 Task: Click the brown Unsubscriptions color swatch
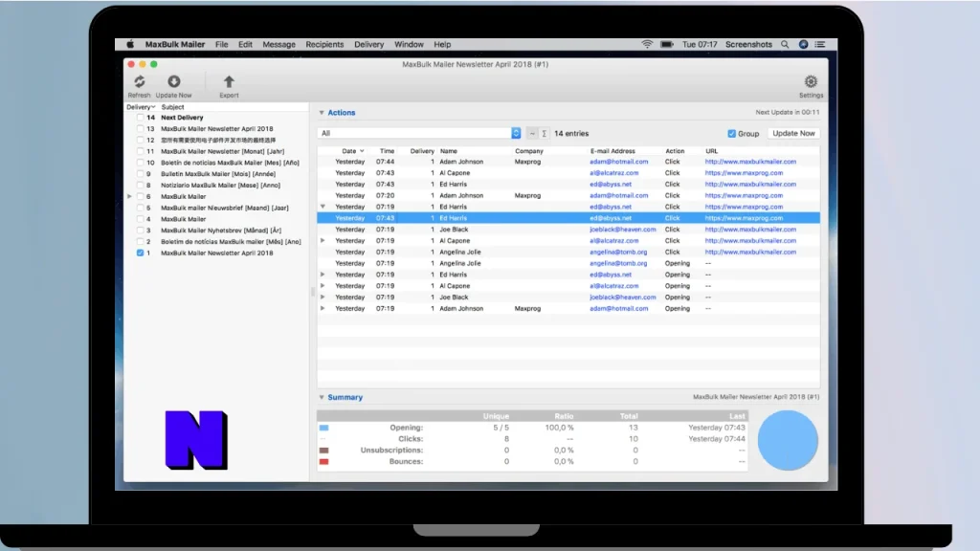coord(323,451)
